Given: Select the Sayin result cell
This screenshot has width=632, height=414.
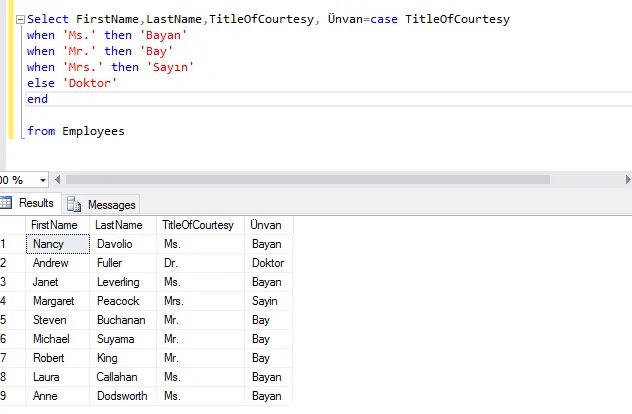Looking at the screenshot, I should click(x=268, y=301).
